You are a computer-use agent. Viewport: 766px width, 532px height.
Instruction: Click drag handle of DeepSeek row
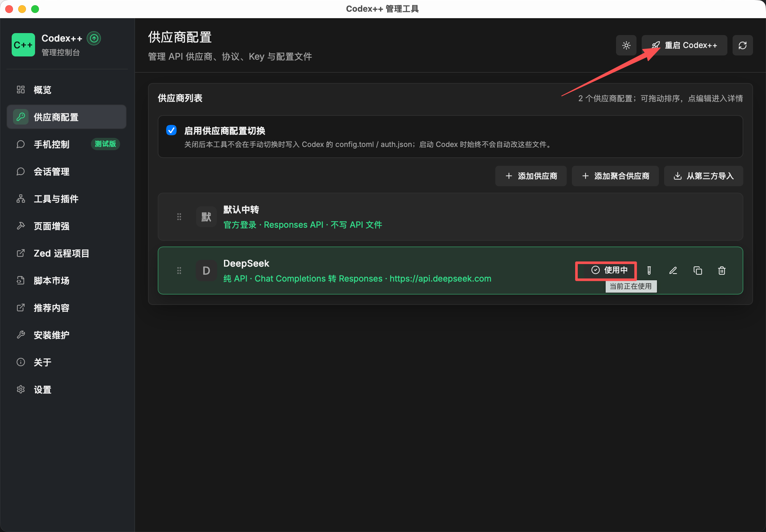[179, 271]
